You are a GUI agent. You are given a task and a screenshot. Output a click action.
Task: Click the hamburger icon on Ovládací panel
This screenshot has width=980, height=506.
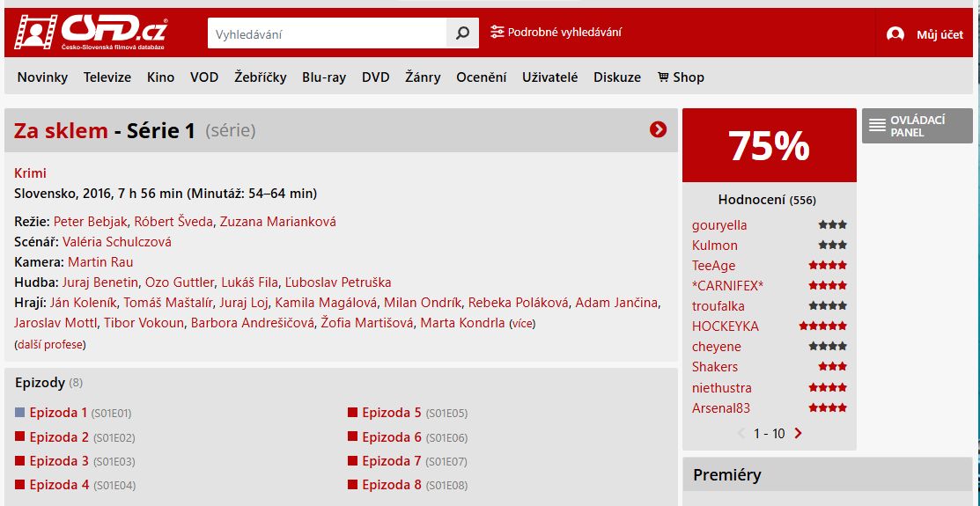tap(878, 126)
